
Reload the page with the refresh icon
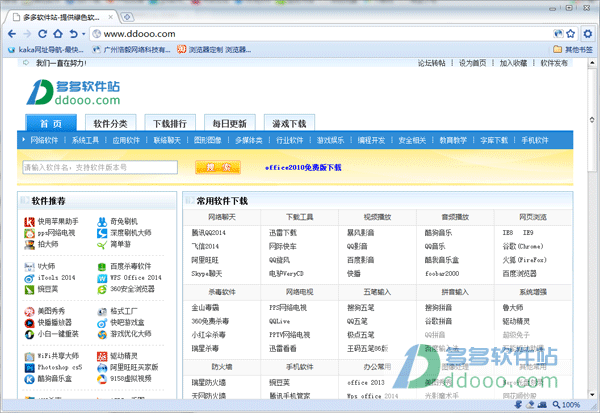click(42, 34)
